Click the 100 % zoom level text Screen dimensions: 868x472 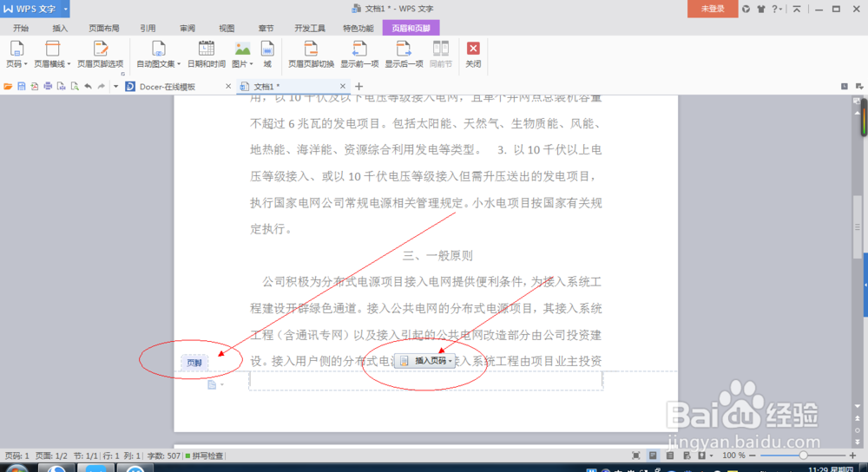(x=733, y=456)
